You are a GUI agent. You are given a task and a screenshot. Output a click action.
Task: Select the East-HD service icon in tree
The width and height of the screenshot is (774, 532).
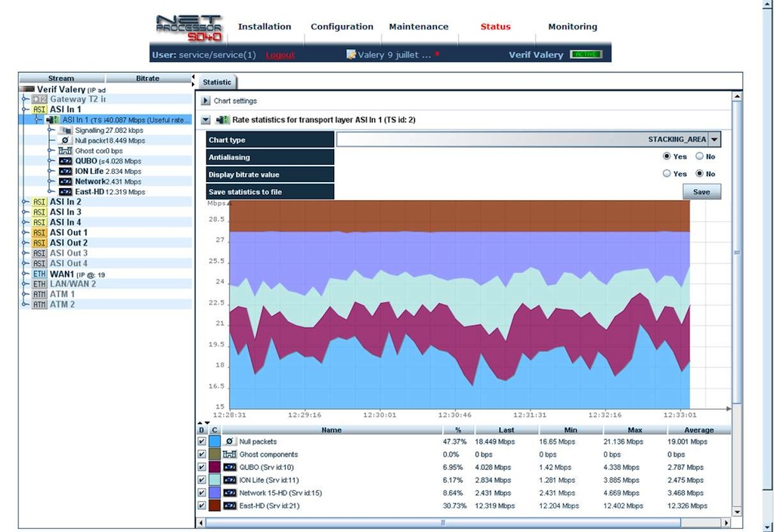pyautogui.click(x=65, y=192)
